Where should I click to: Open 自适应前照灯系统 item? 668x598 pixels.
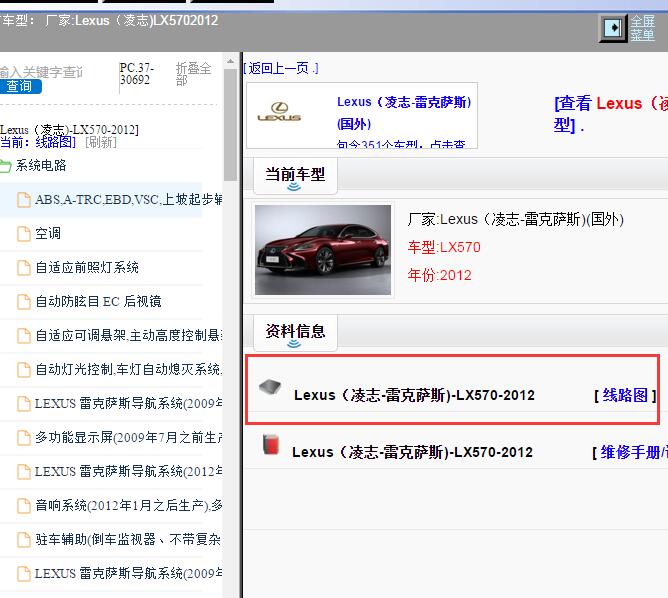[x=87, y=267]
